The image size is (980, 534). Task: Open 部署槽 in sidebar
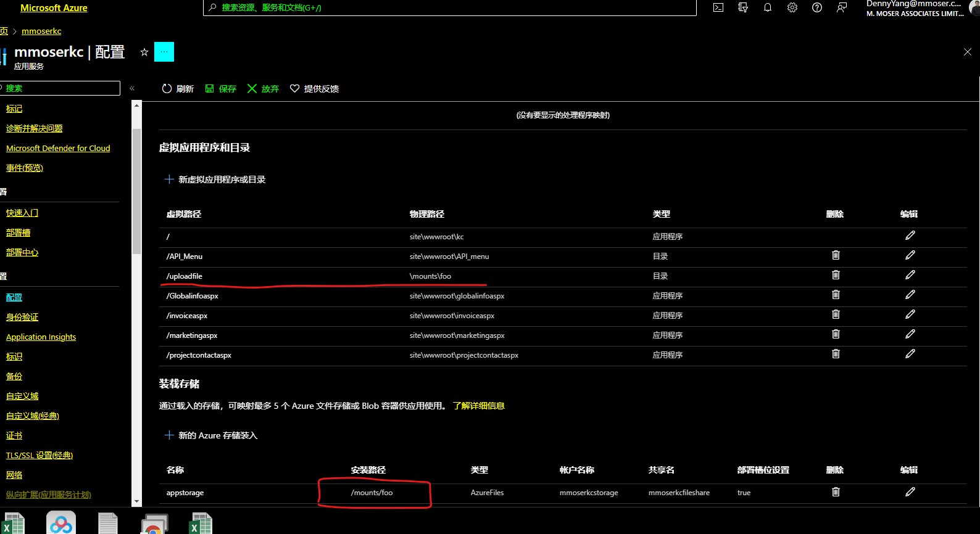19,232
